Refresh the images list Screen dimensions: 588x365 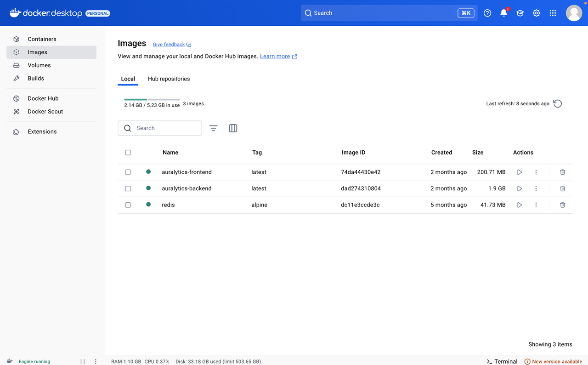point(558,103)
